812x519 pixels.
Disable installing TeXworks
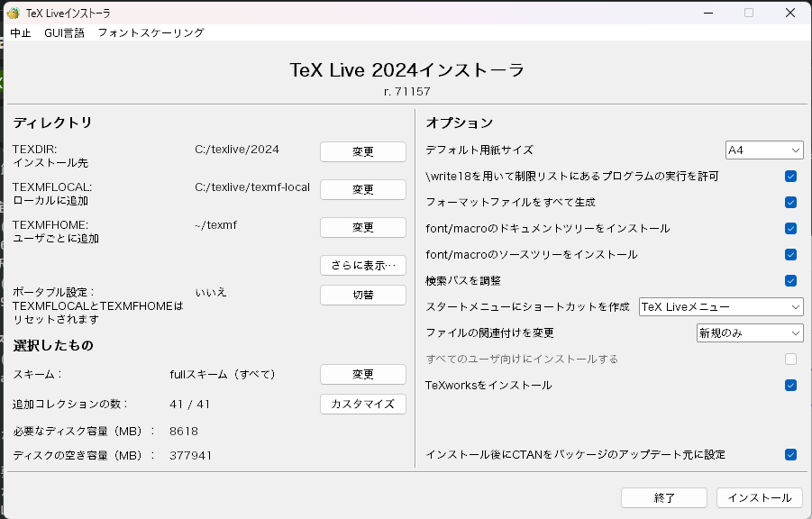[x=791, y=385]
